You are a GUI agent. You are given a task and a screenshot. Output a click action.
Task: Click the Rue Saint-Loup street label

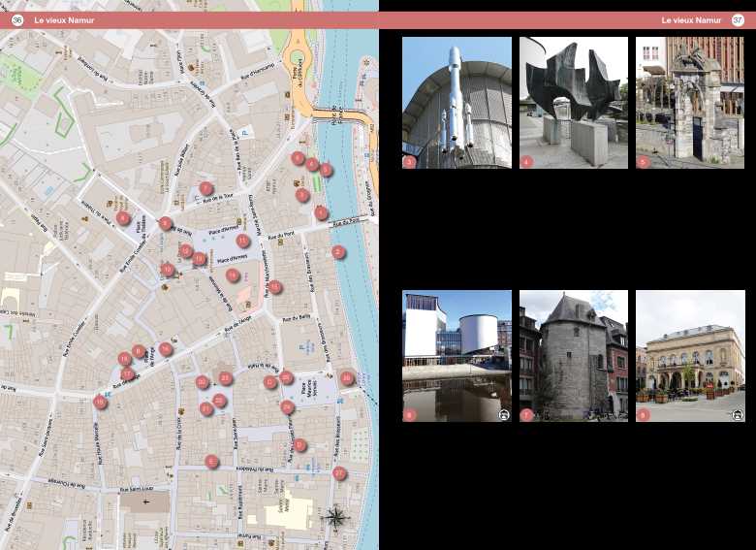tap(137, 489)
